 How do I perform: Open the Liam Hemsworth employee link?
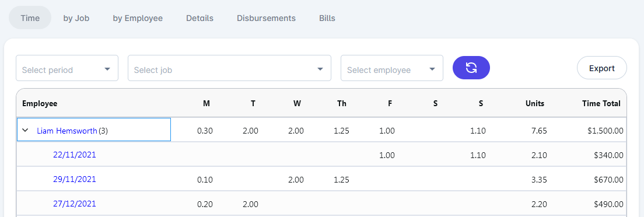pyautogui.click(x=67, y=131)
